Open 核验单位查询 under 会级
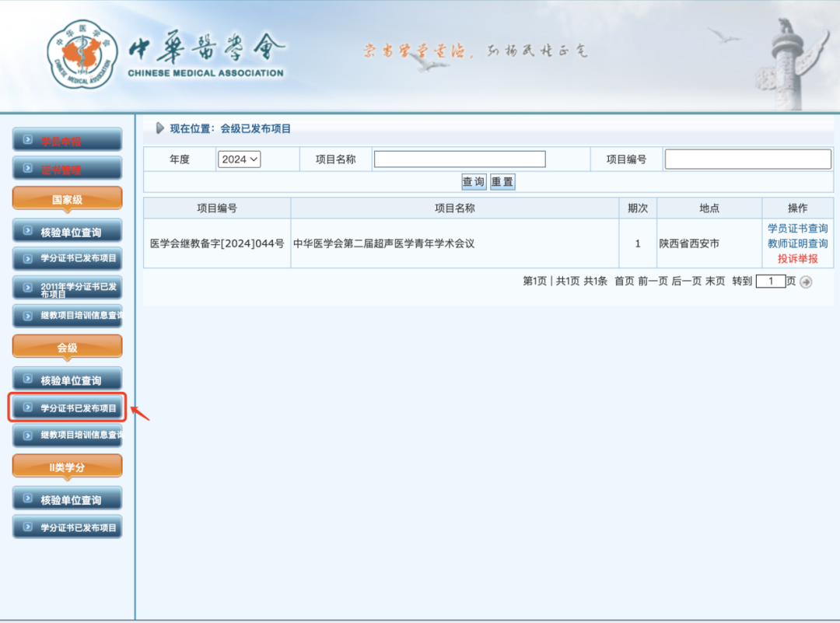This screenshot has width=840, height=623. pos(67,380)
